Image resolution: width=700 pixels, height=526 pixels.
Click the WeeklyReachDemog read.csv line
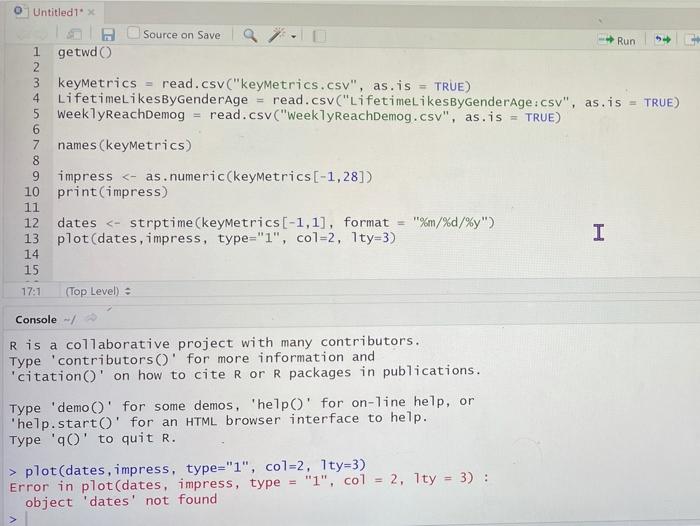coord(309,116)
